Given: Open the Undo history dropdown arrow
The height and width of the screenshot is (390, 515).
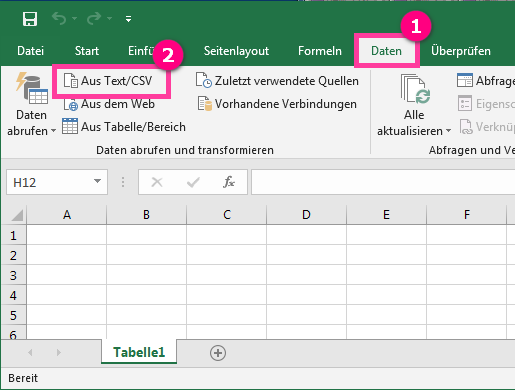Looking at the screenshot, I should pyautogui.click(x=75, y=19).
